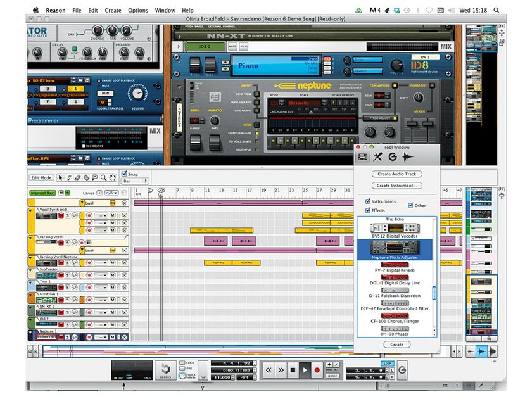Select the Magnifying glass zoom tool

click(x=103, y=178)
